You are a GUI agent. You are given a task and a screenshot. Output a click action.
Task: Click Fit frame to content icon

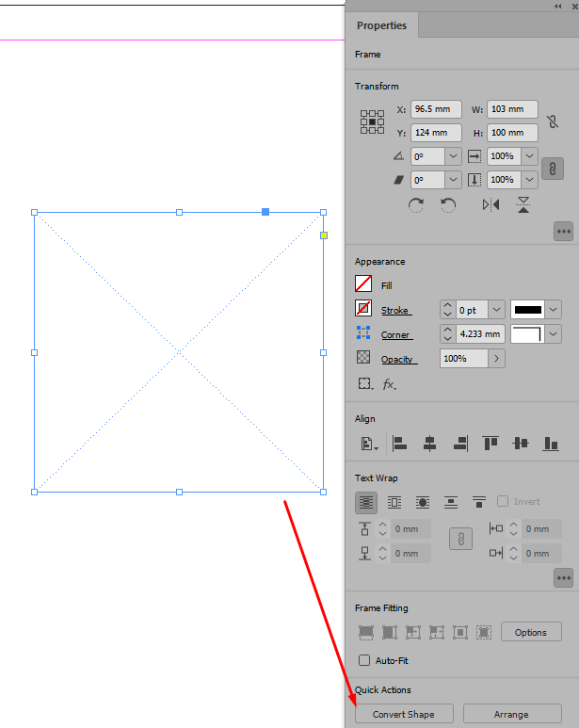(437, 632)
